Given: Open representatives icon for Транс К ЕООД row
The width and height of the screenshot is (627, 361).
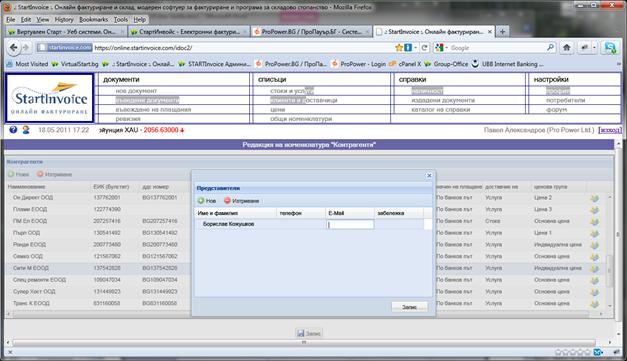Looking at the screenshot, I should point(594,304).
